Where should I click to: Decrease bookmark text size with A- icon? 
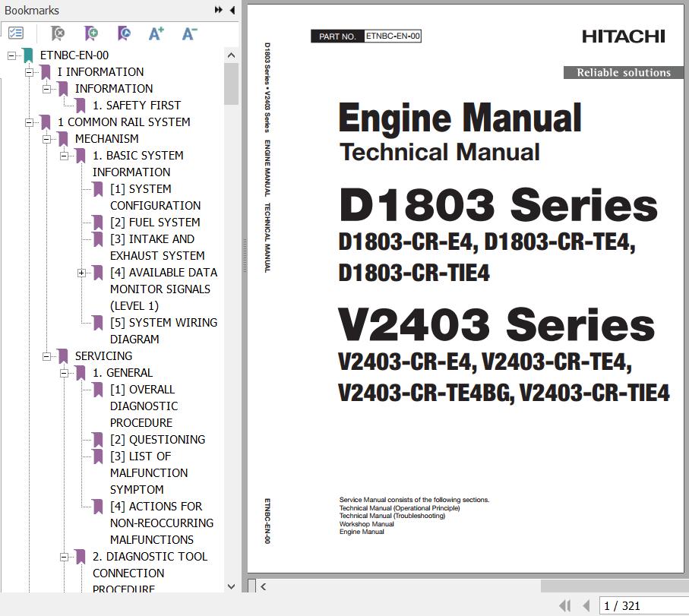point(189,33)
